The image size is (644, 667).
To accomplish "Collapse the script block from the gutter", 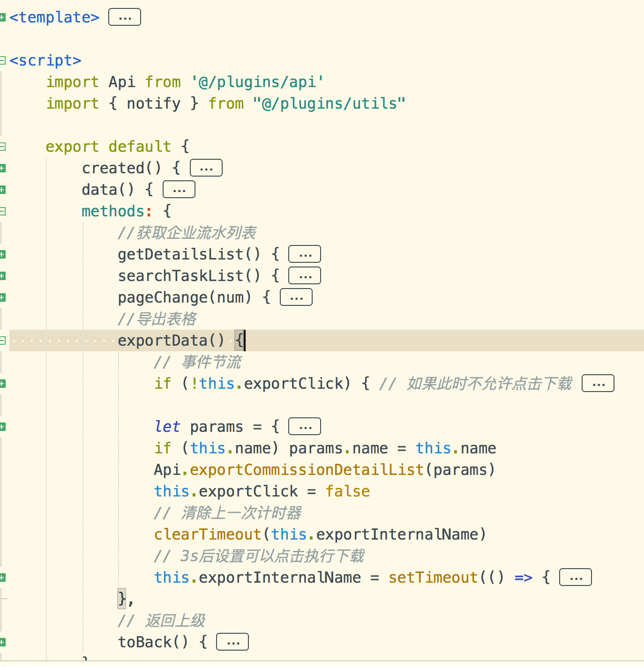I will [2, 60].
